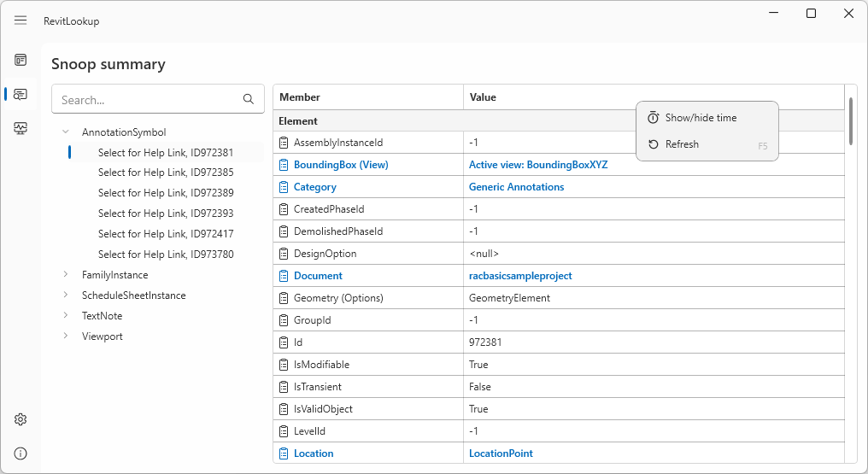This screenshot has height=474, width=868.
Task: Click the icon beside CreatedPhaseId
Action: [284, 209]
